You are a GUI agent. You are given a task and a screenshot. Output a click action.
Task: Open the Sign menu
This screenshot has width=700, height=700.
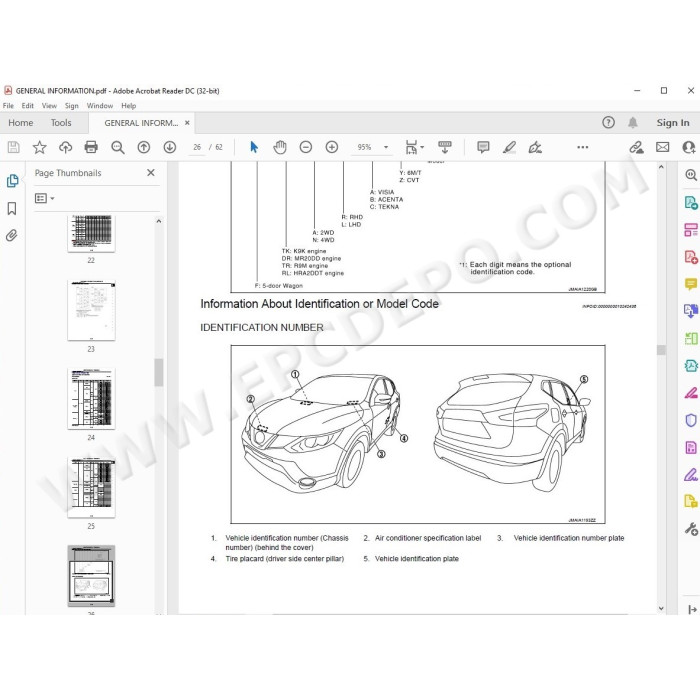pyautogui.click(x=71, y=106)
